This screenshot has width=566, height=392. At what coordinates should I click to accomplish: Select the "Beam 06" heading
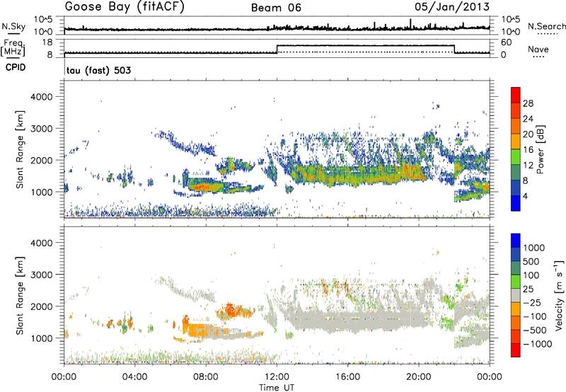tap(276, 8)
